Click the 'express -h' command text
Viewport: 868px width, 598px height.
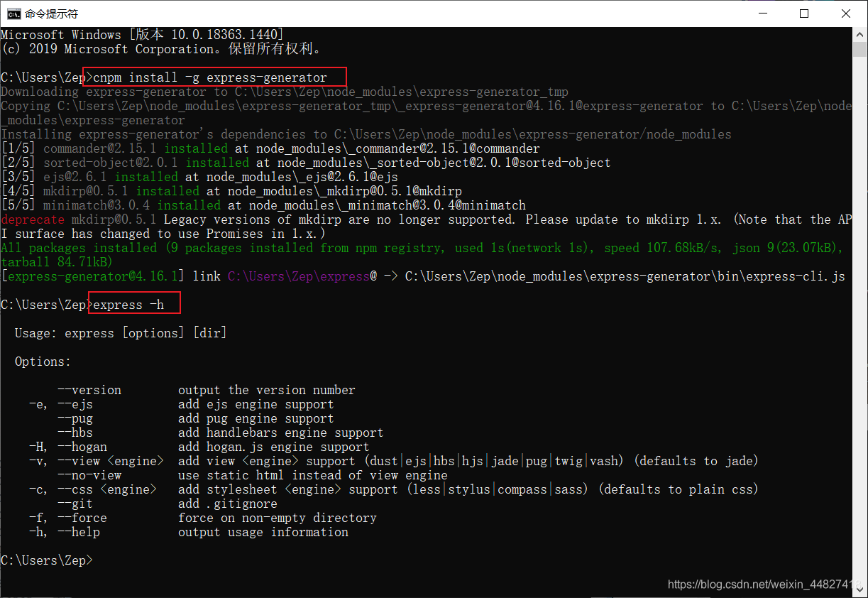[128, 305]
